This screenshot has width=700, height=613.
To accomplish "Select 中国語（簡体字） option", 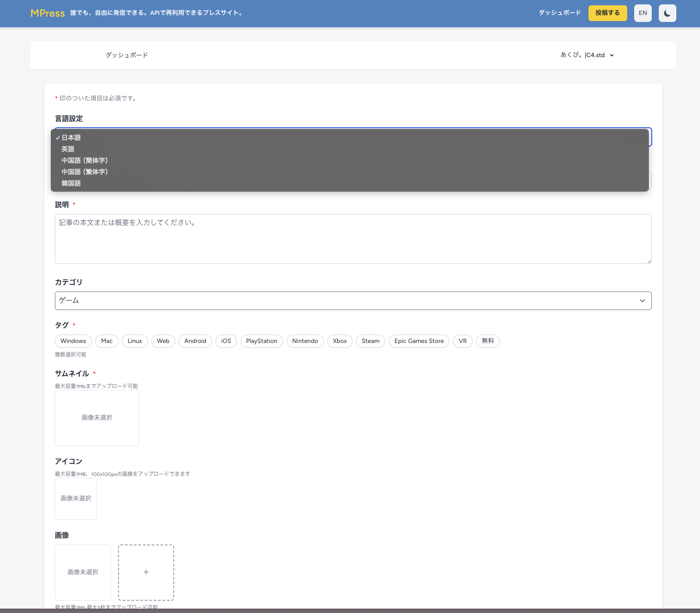I will [85, 161].
